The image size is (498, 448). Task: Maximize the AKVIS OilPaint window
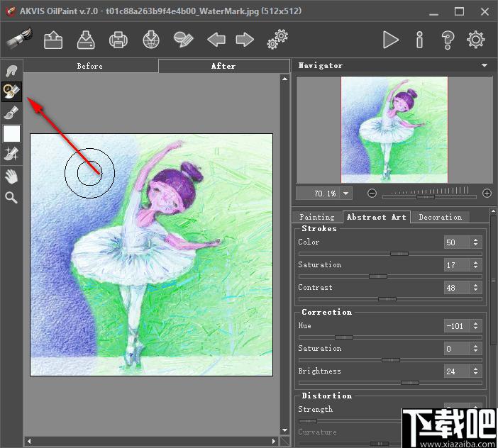tap(459, 12)
